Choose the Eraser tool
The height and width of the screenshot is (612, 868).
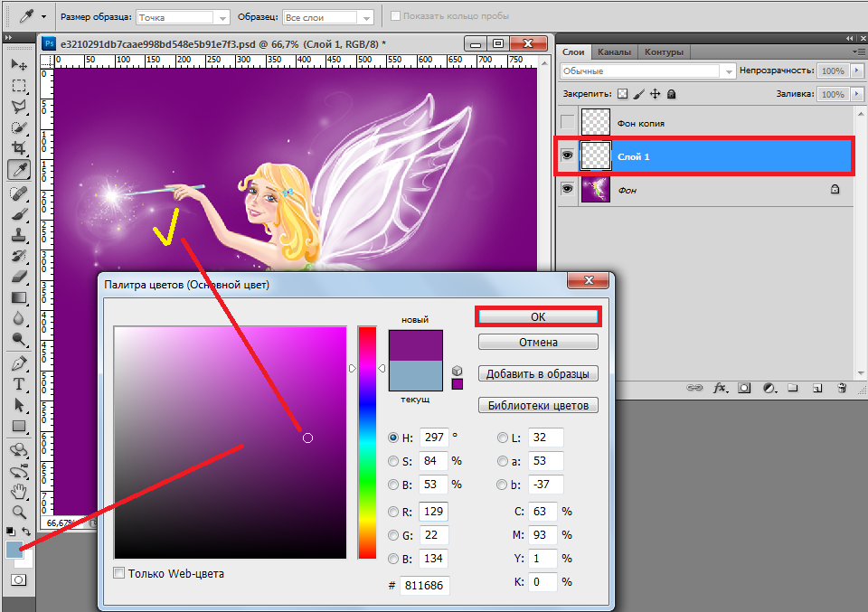[18, 277]
